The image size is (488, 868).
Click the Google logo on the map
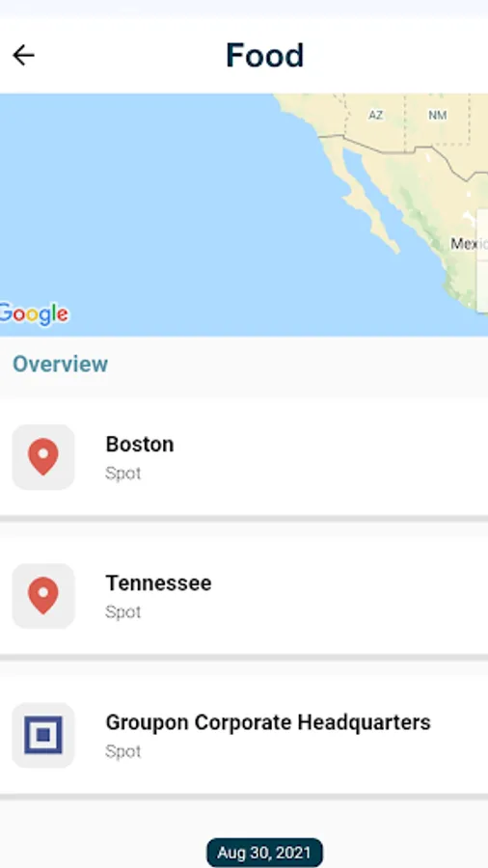pyautogui.click(x=33, y=314)
